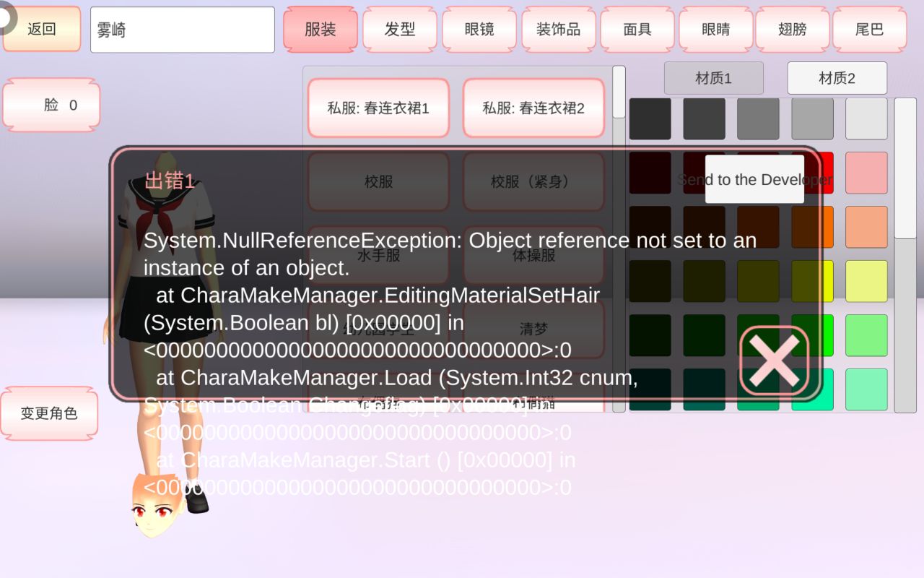Select the 材质2 material option
This screenshot has width=924, height=578.
[x=837, y=78]
